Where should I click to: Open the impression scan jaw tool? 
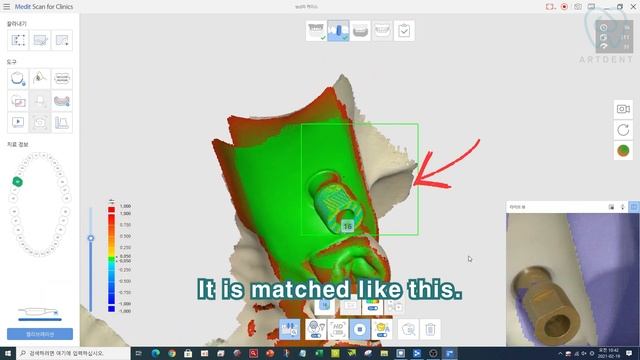click(62, 100)
